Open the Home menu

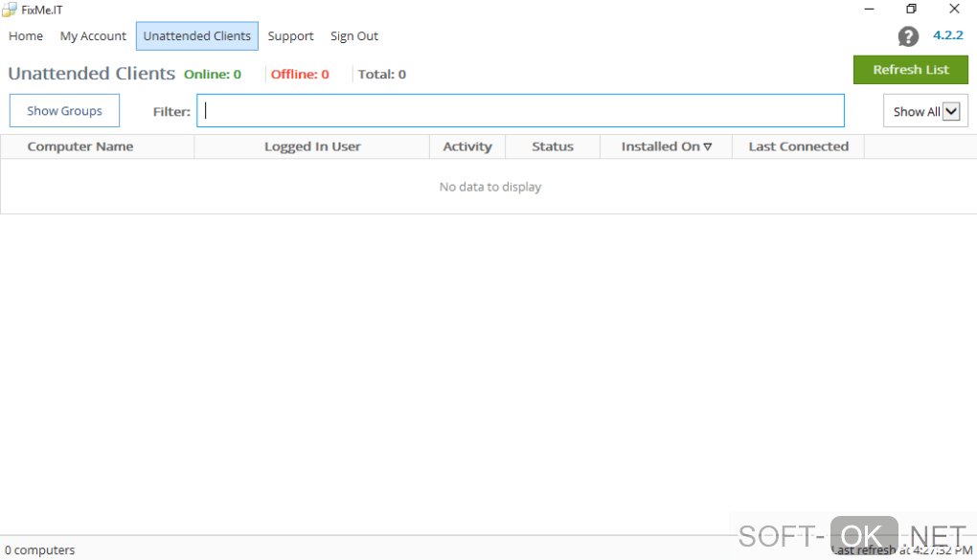tap(26, 36)
